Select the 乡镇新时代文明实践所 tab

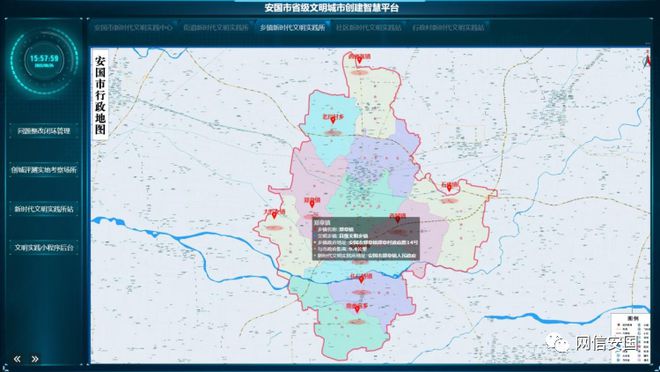point(292,28)
